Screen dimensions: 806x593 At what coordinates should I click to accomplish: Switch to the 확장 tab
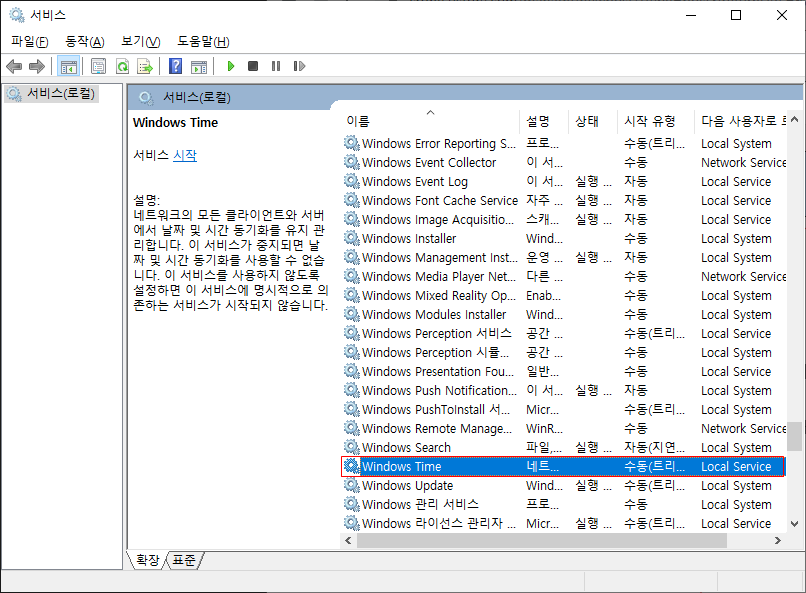[x=148, y=560]
